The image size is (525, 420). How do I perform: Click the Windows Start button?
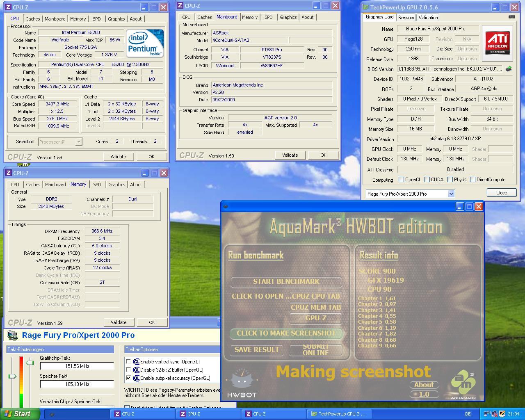pyautogui.click(x=20, y=414)
